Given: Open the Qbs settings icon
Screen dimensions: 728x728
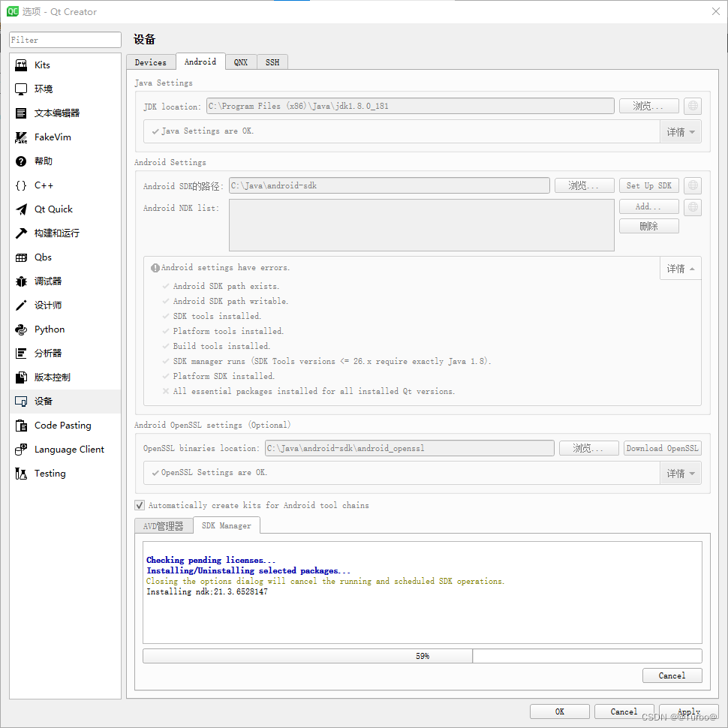Looking at the screenshot, I should click(21, 257).
